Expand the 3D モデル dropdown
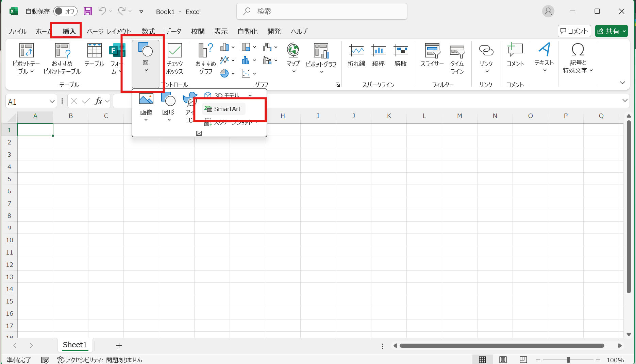Screen dimensions: 636x364 250,95
